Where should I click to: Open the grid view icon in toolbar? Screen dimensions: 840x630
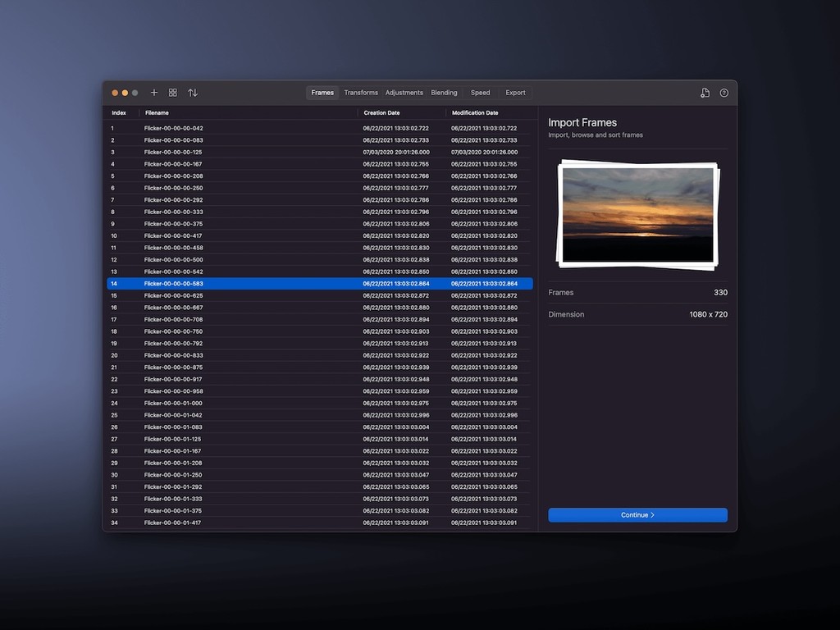click(x=173, y=93)
